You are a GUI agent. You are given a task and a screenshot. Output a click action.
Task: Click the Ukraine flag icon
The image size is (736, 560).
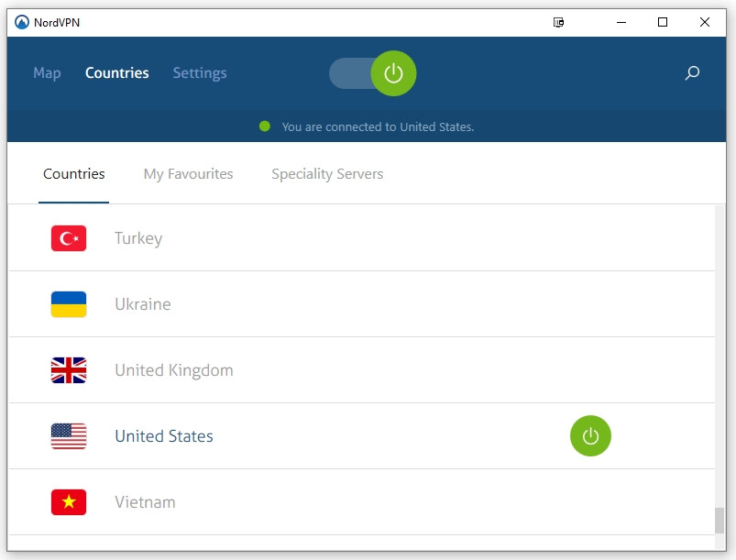[x=69, y=304]
